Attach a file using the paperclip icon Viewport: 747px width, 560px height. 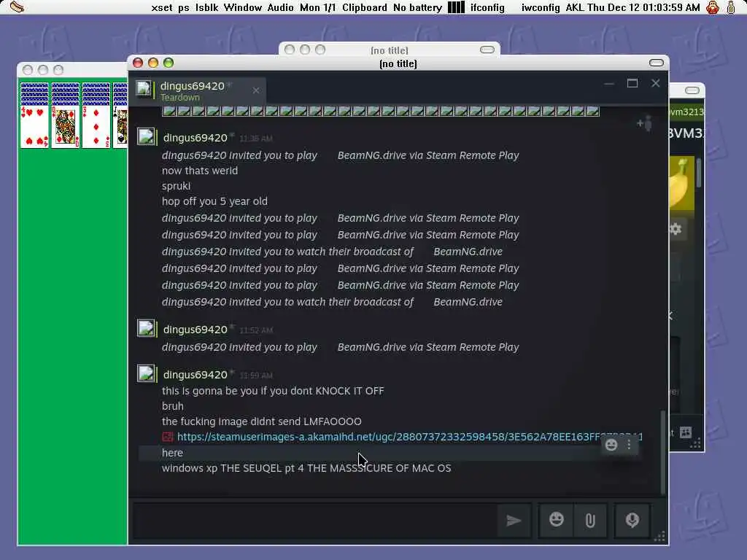590,520
